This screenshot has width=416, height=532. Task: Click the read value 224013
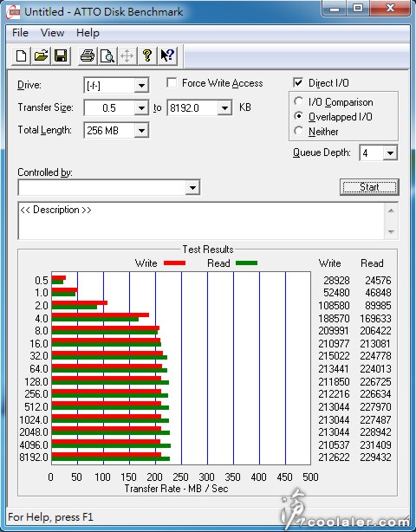coord(375,368)
